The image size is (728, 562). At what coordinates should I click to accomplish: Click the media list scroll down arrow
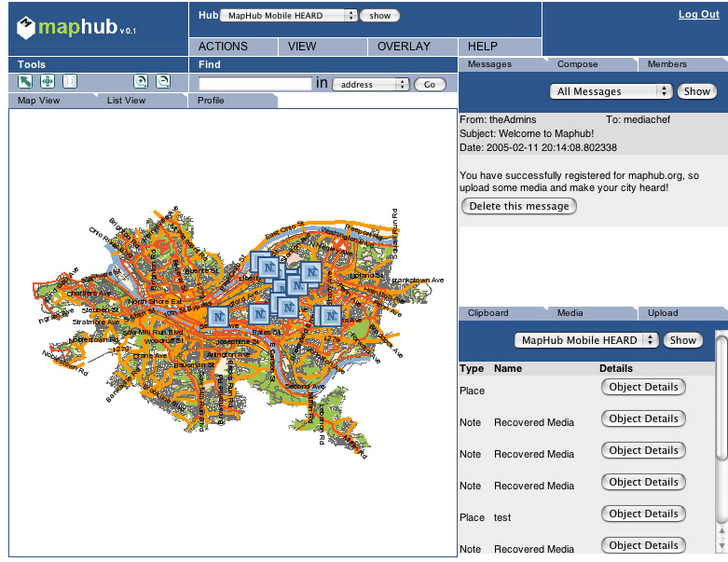722,545
